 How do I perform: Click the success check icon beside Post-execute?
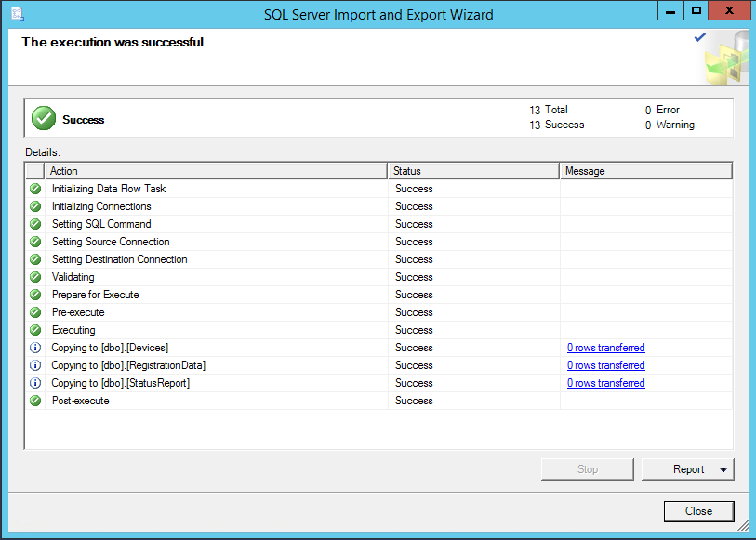click(x=34, y=401)
